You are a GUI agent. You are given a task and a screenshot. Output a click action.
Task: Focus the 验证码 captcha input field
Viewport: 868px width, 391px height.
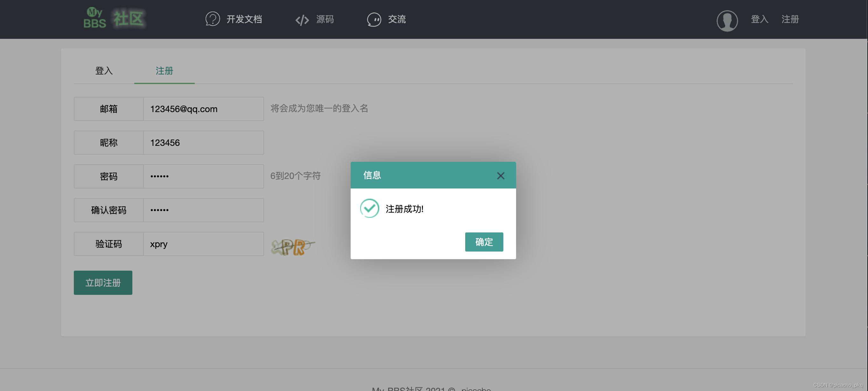tap(204, 243)
